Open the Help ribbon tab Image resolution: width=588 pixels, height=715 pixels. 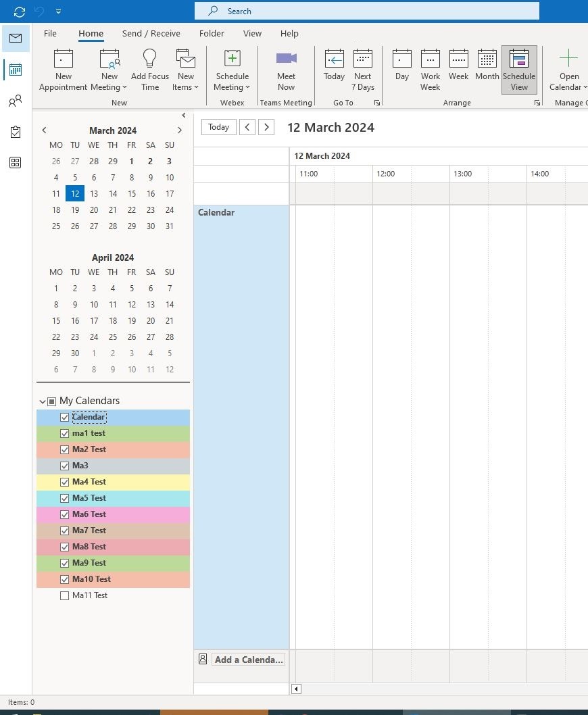(x=289, y=33)
